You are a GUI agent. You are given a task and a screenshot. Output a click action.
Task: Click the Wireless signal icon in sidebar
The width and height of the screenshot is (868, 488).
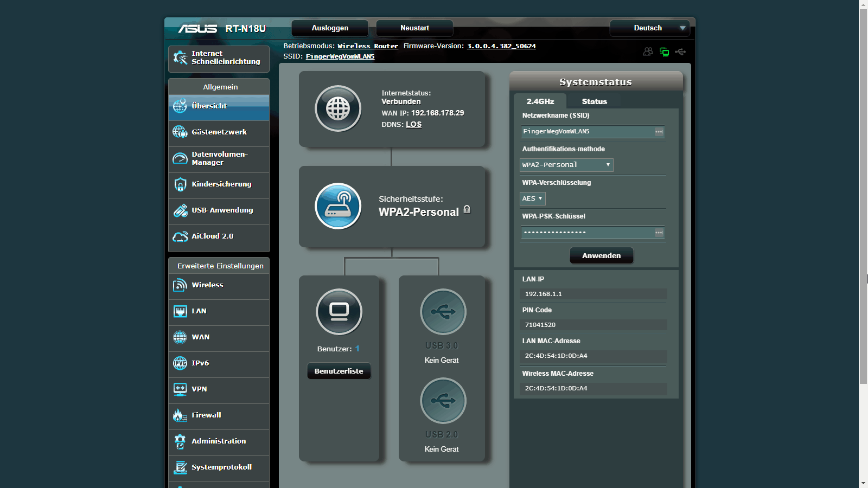click(x=180, y=285)
